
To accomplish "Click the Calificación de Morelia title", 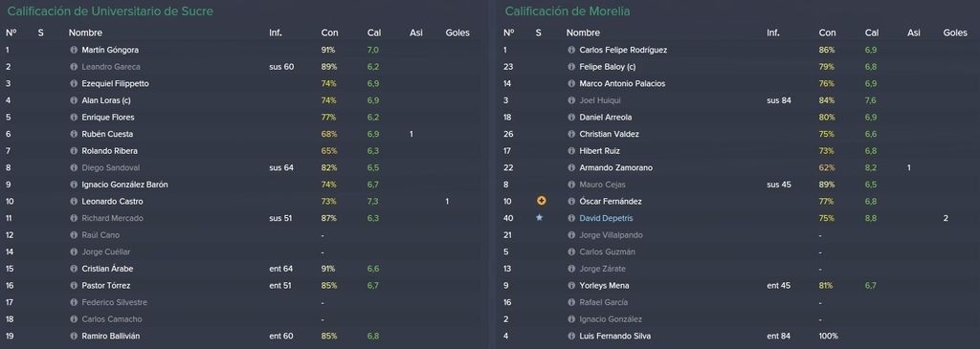I will 568,11.
